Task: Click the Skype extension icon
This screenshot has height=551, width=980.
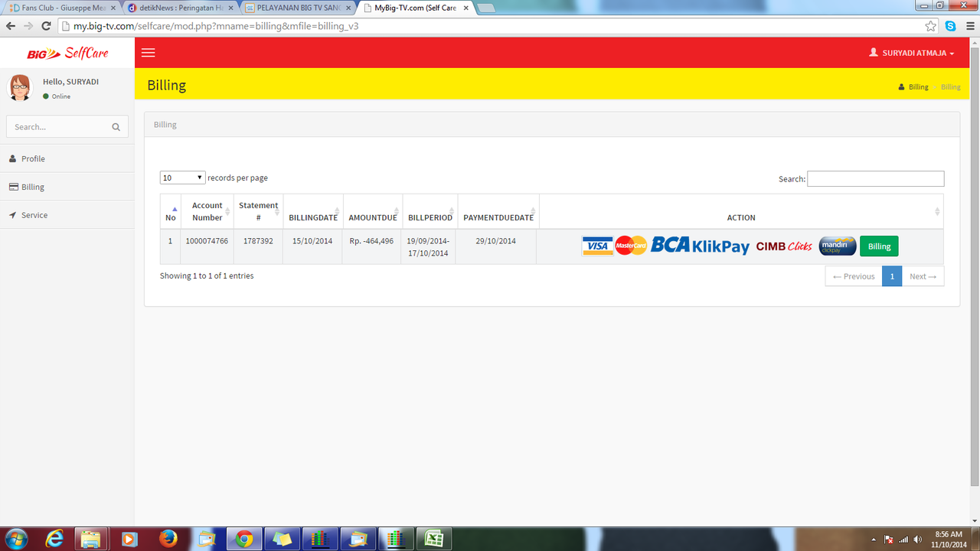Action: pyautogui.click(x=950, y=26)
